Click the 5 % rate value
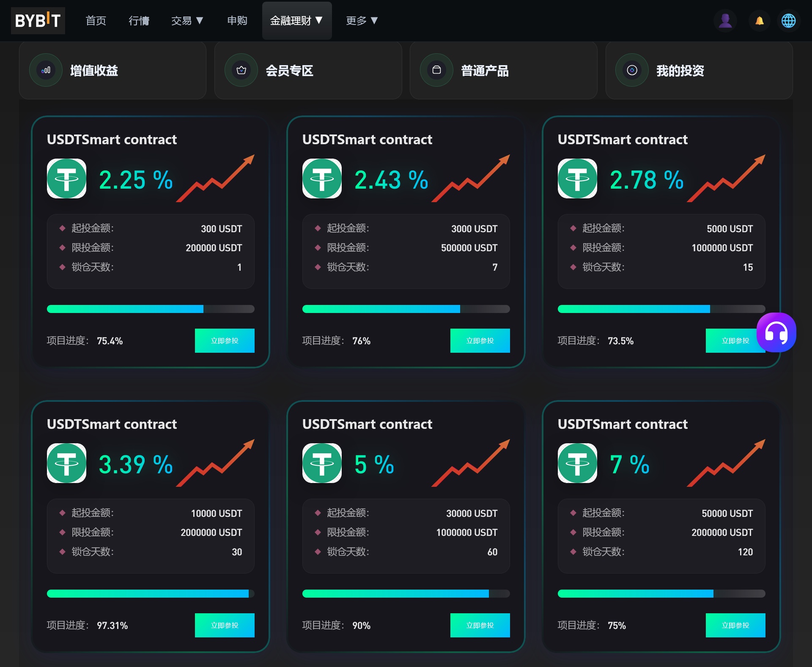This screenshot has width=812, height=667. point(374,464)
